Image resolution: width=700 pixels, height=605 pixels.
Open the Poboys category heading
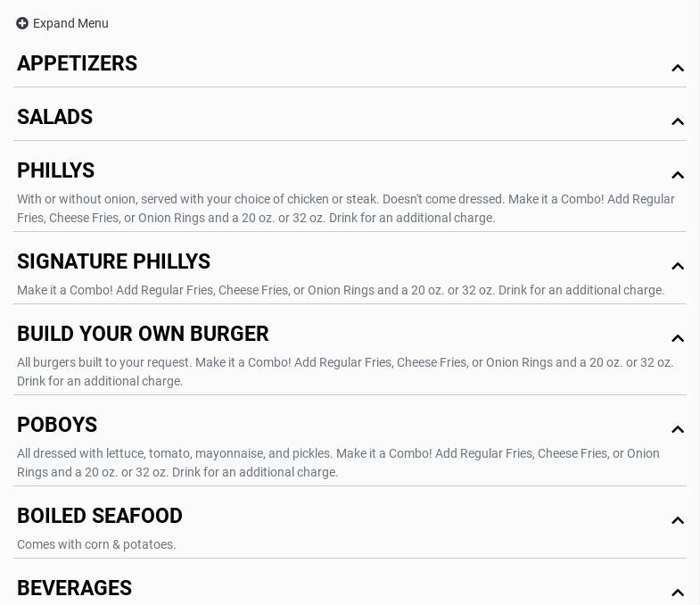point(57,426)
